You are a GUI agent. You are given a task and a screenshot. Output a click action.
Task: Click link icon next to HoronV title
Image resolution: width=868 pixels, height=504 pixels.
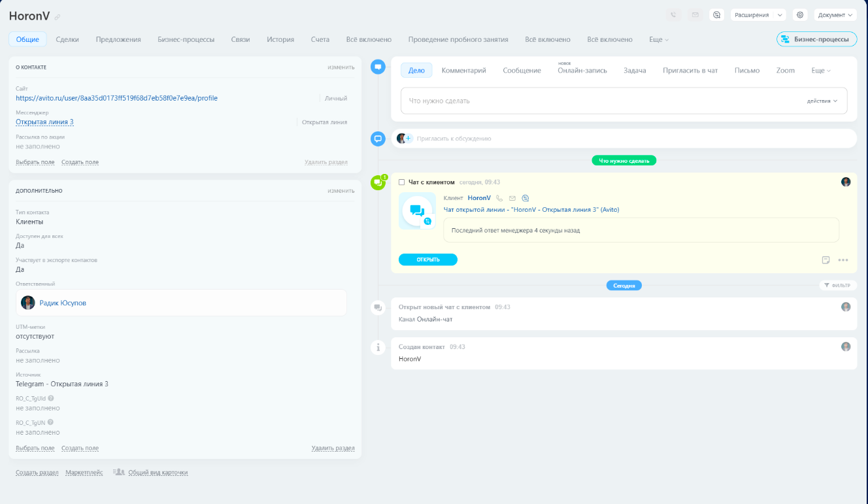point(58,16)
